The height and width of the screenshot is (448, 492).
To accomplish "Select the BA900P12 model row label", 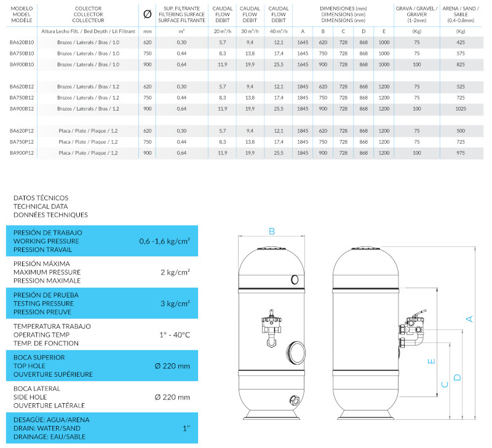I will [22, 152].
